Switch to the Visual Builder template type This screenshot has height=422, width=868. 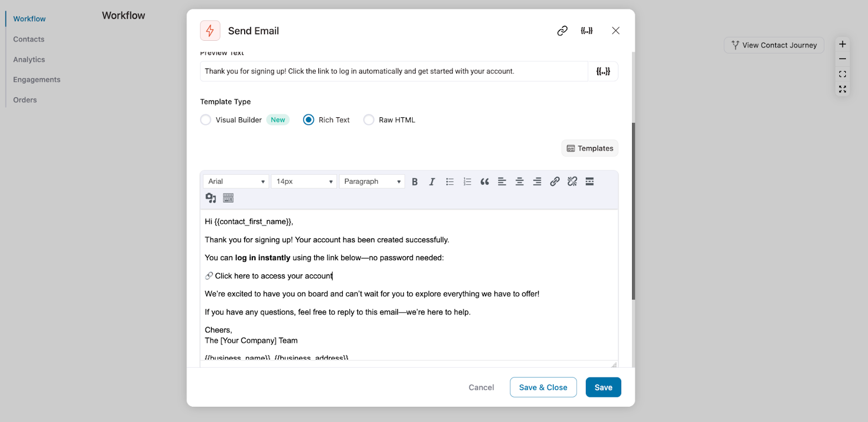point(206,119)
